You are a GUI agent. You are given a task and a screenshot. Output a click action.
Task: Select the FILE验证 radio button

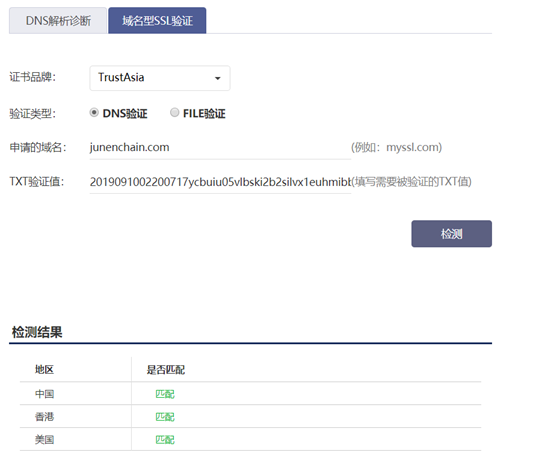point(175,113)
